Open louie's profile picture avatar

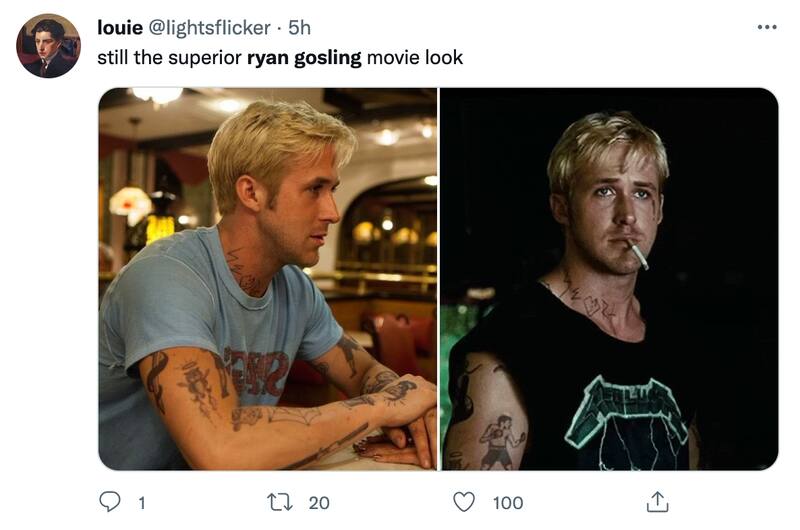[48, 46]
